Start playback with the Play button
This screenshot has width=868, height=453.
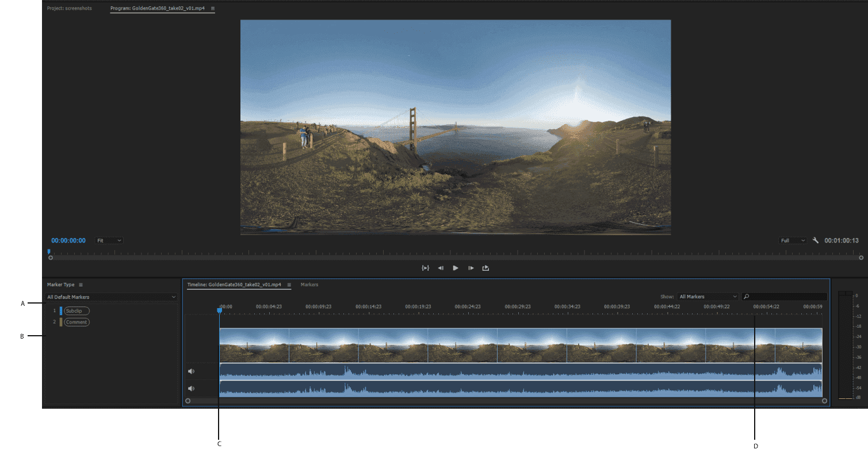coord(456,268)
